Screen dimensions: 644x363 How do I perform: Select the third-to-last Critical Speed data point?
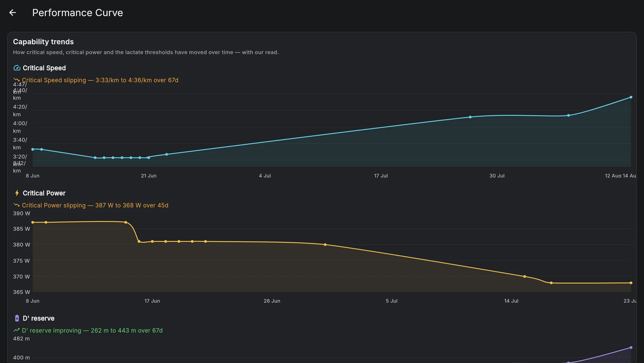click(x=470, y=117)
